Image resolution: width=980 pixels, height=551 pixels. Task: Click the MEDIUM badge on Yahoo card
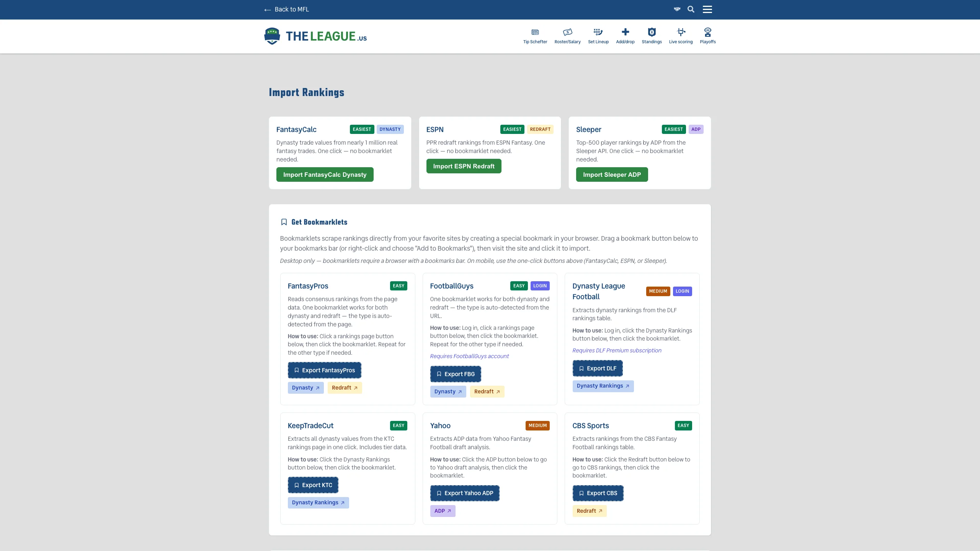tap(537, 425)
